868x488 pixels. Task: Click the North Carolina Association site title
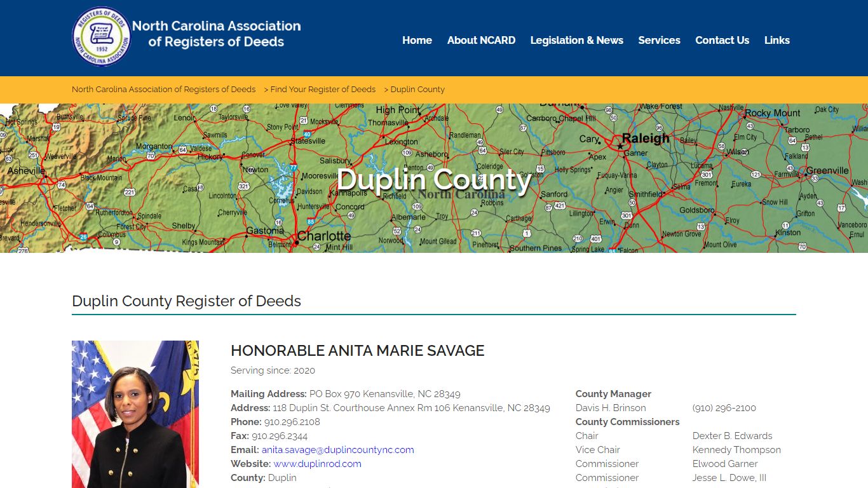[x=216, y=34]
